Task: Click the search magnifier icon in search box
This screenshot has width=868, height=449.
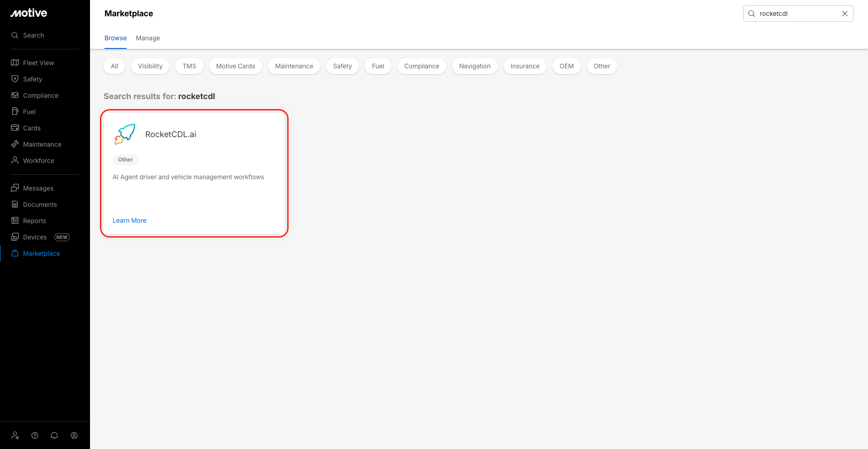Action: coord(752,14)
